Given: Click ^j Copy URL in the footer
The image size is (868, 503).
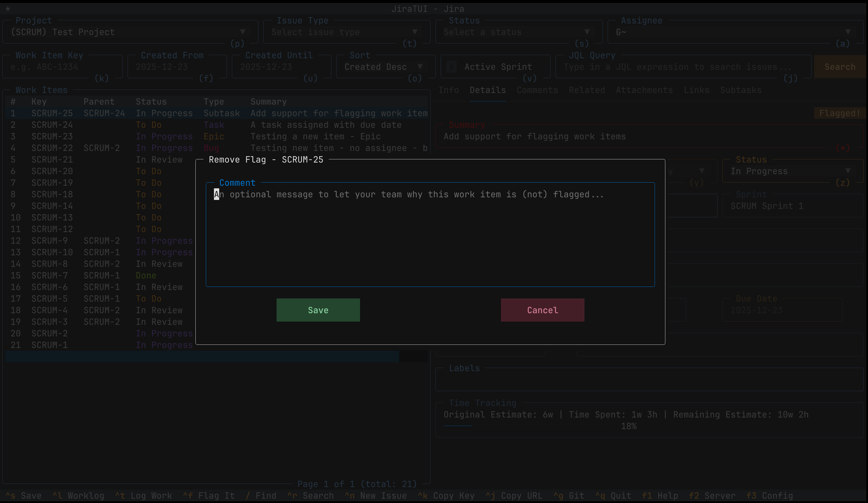Looking at the screenshot, I should click(x=514, y=496).
